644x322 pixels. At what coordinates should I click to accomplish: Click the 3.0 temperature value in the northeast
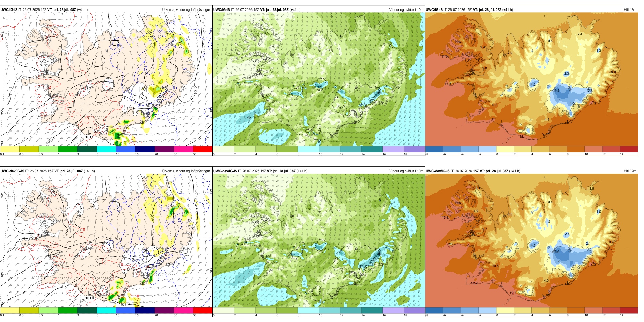point(591,189)
